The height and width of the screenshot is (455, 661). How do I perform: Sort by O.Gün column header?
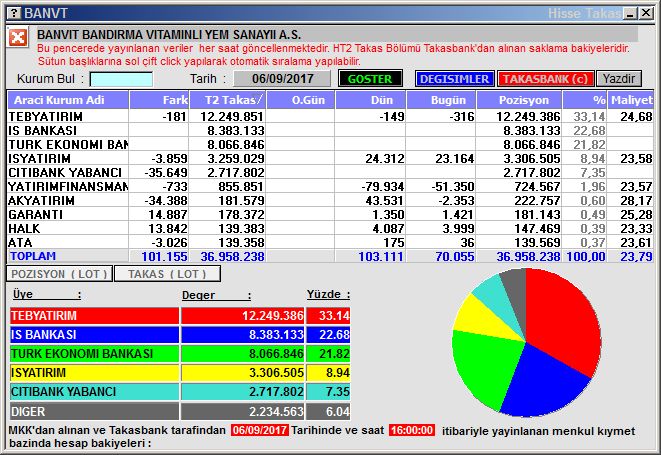click(301, 100)
